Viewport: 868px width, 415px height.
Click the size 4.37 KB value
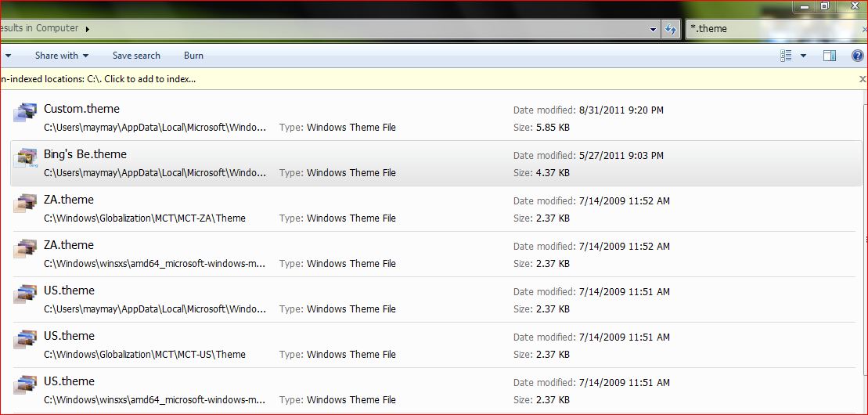[553, 173]
